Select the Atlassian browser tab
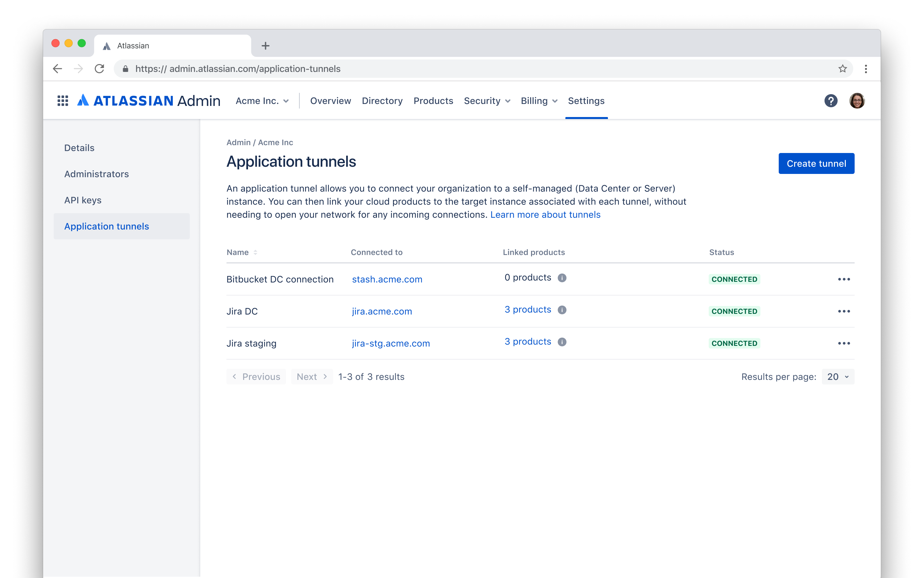 (x=172, y=46)
